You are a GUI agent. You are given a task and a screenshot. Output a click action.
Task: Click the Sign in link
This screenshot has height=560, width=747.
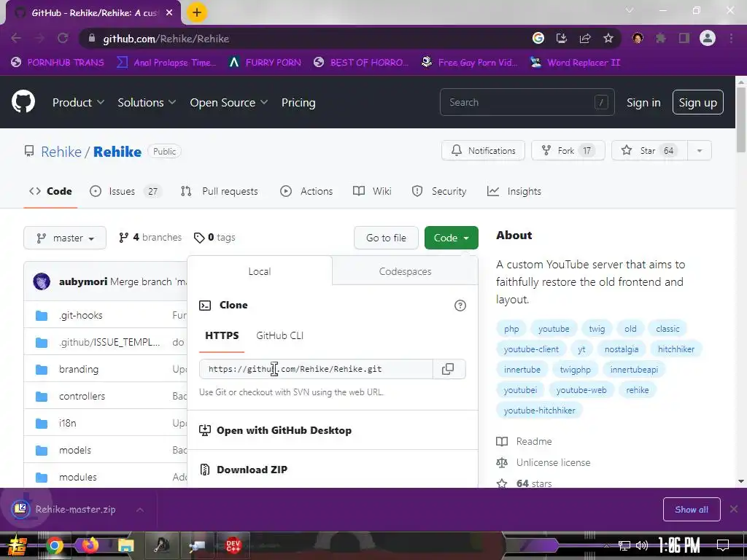pyautogui.click(x=643, y=102)
